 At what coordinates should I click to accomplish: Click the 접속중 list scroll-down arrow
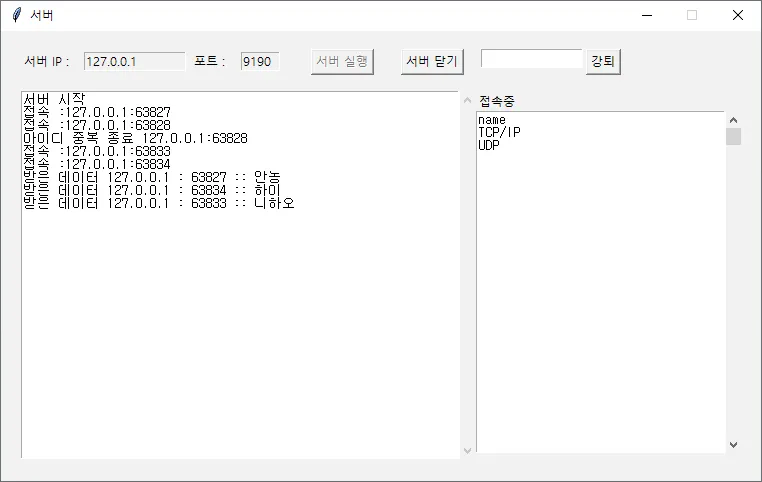(x=733, y=444)
